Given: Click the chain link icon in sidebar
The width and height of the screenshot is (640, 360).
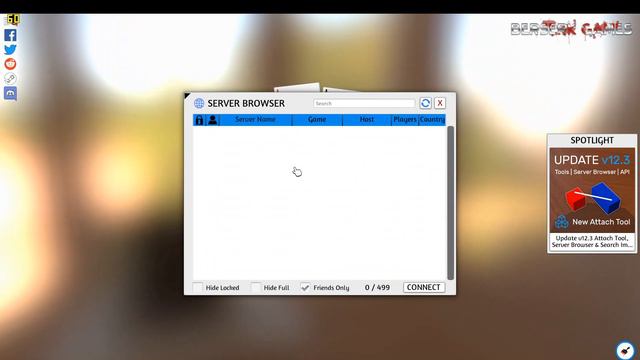Looking at the screenshot, I should (x=10, y=78).
